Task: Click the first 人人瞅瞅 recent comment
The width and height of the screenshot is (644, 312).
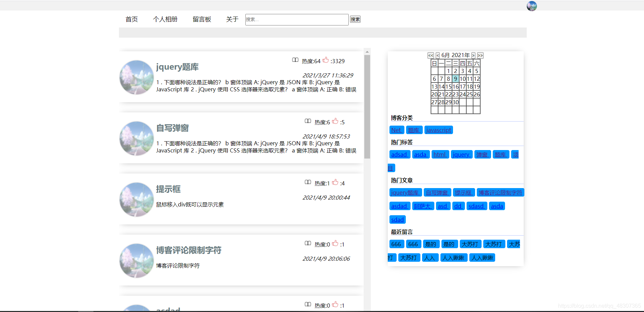Action: 454,258
